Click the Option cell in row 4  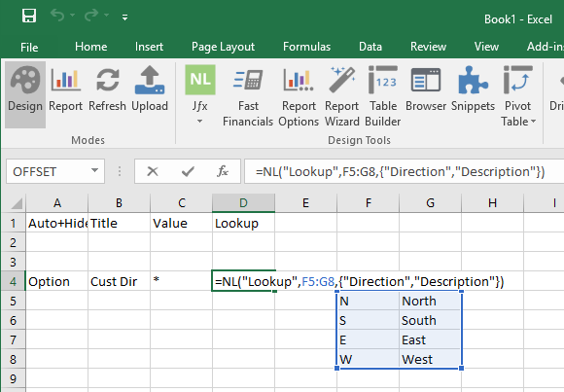click(56, 281)
